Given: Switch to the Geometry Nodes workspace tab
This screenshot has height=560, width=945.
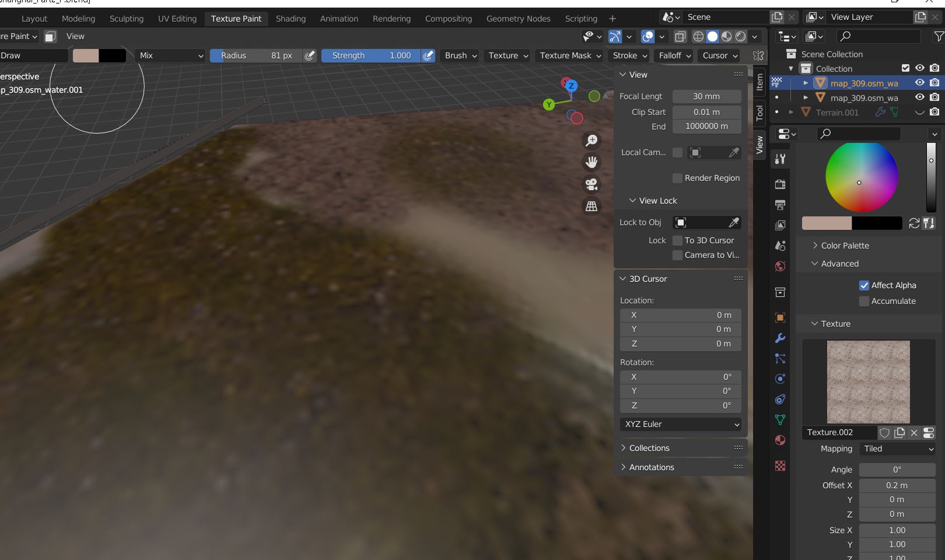Looking at the screenshot, I should (x=519, y=19).
